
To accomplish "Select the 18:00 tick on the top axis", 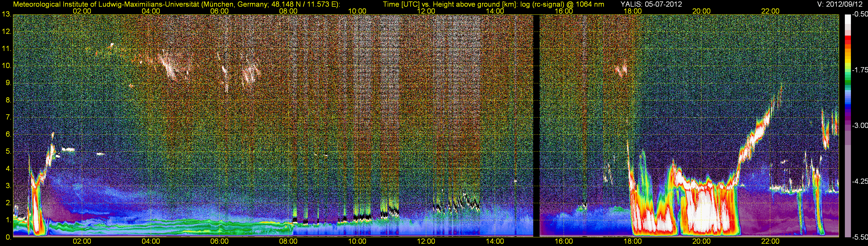I will click(x=632, y=11).
